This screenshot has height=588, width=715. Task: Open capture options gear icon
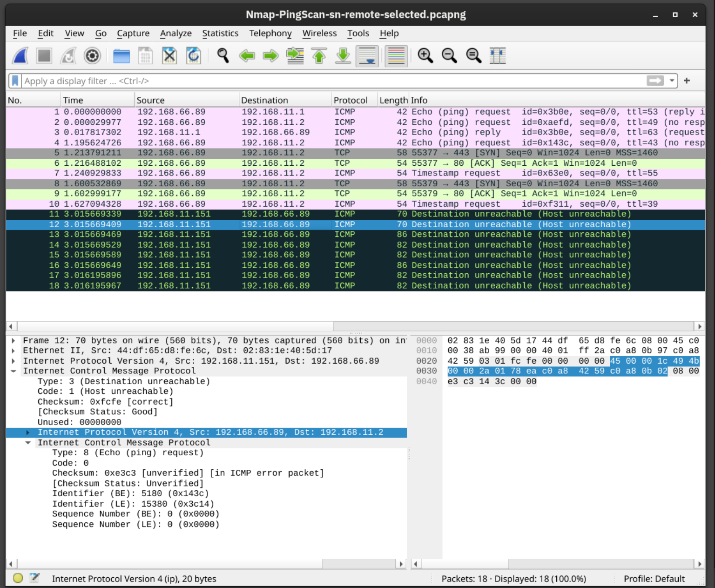[x=92, y=56]
